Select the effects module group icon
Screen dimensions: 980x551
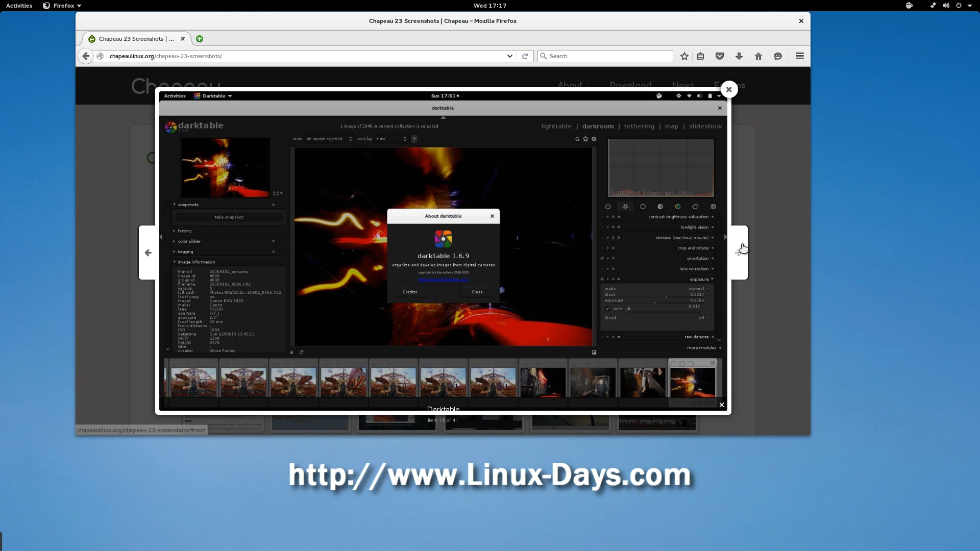coord(713,207)
